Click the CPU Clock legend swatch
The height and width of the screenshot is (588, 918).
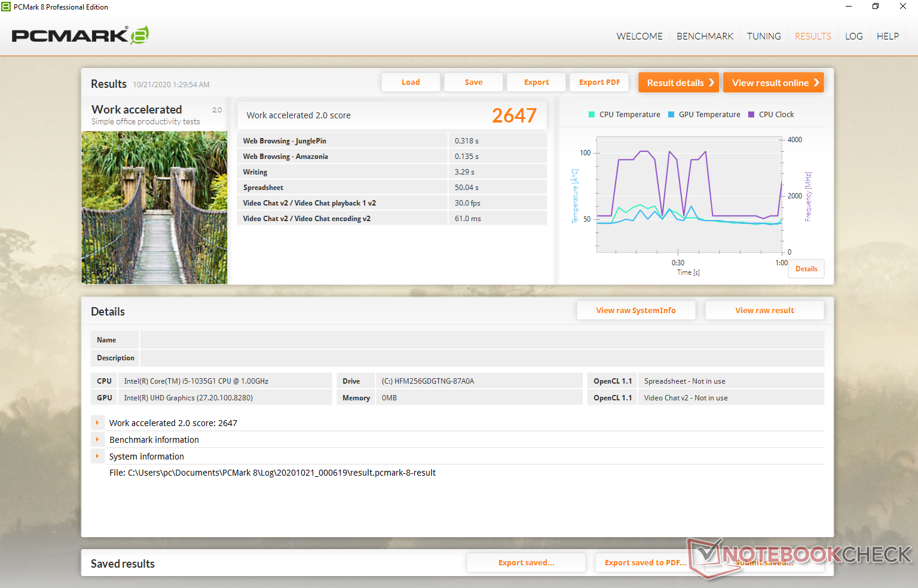pos(751,115)
